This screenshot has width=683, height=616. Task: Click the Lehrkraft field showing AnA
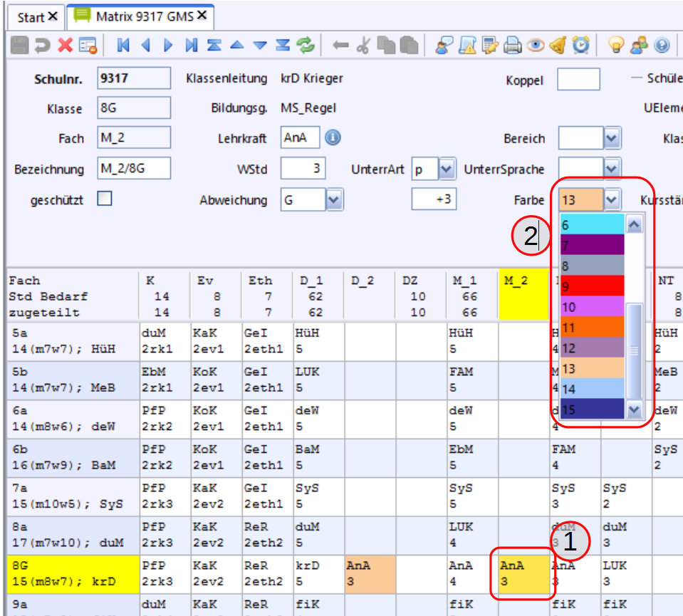point(300,137)
